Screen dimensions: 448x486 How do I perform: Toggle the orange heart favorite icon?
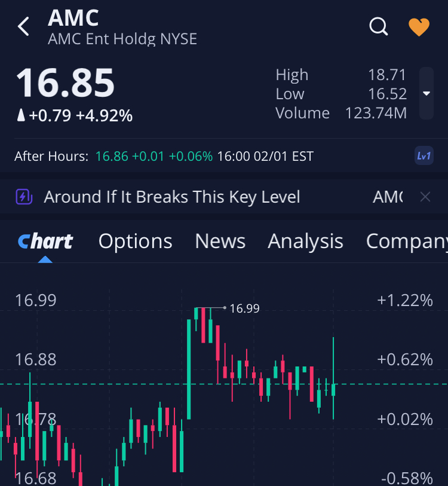pos(419,27)
